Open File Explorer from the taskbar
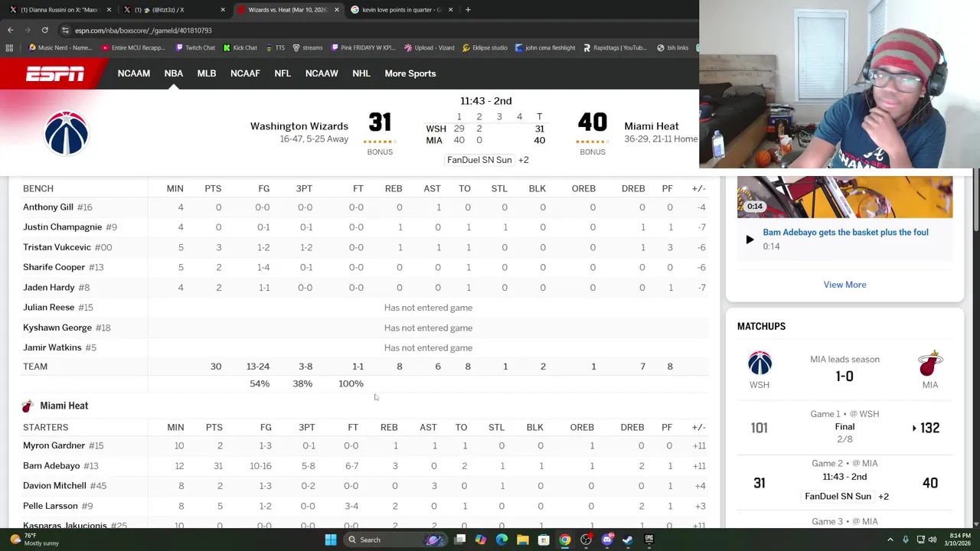 pos(523,540)
